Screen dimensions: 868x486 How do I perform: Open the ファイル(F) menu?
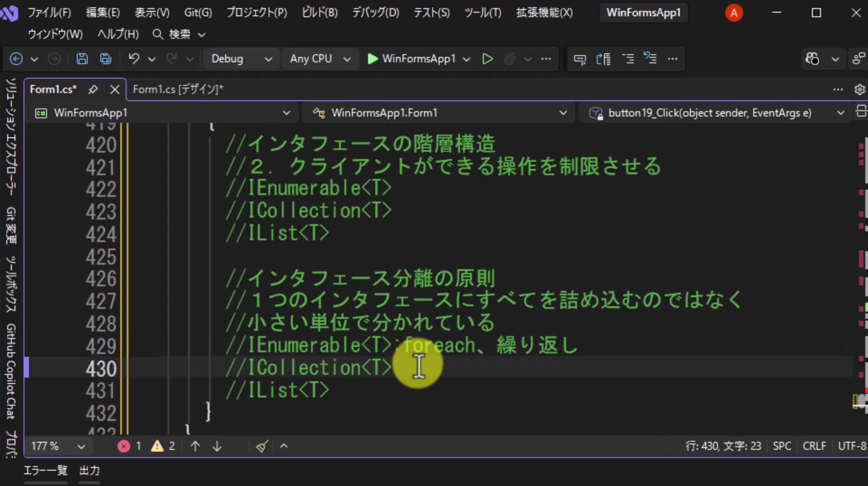coord(49,13)
